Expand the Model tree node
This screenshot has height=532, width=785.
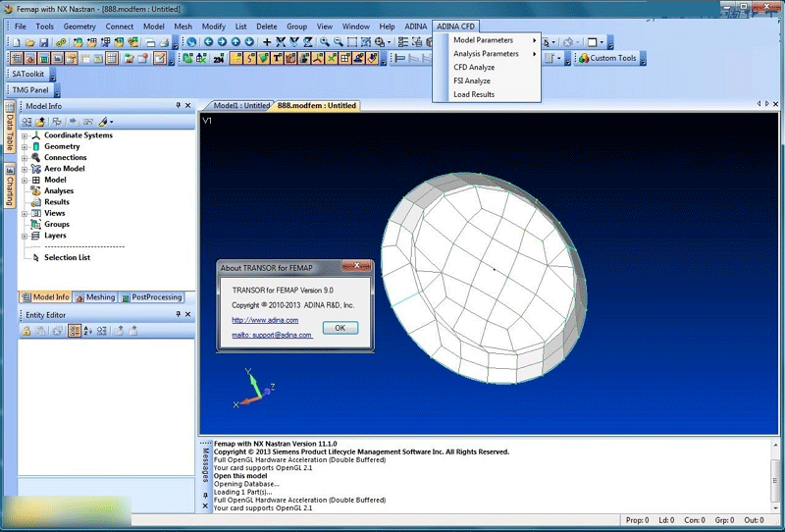[24, 180]
